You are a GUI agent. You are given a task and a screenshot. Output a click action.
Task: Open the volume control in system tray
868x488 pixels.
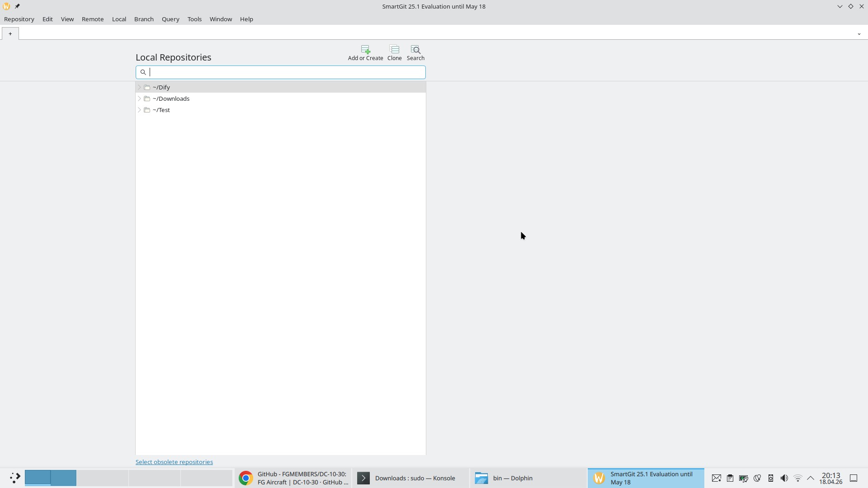click(x=784, y=478)
